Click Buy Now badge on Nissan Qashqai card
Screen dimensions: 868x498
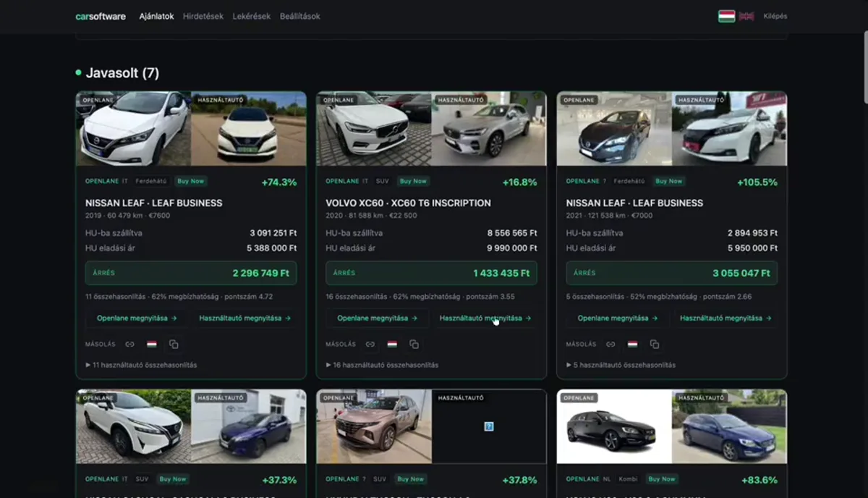coord(172,479)
